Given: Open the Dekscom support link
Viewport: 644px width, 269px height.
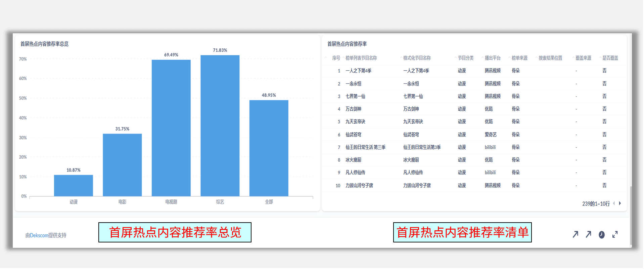Looking at the screenshot, I should click(x=46, y=235).
